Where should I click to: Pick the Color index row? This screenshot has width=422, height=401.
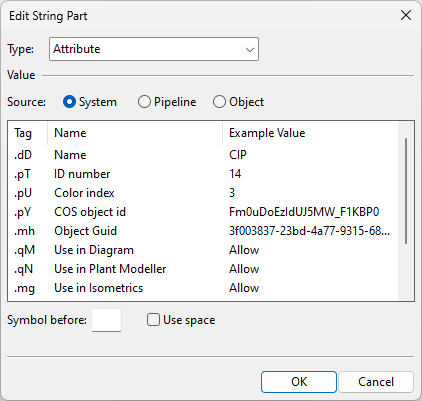click(x=203, y=193)
